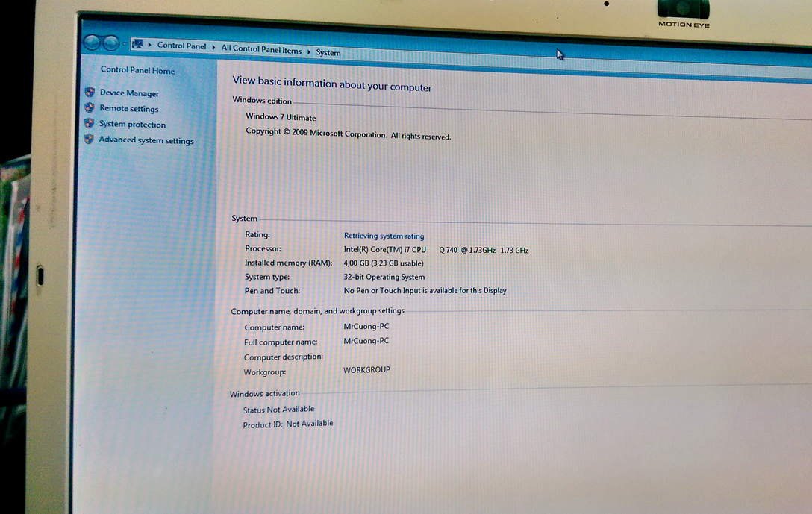This screenshot has width=812, height=514.
Task: Click the Rating label
Action: click(x=257, y=234)
